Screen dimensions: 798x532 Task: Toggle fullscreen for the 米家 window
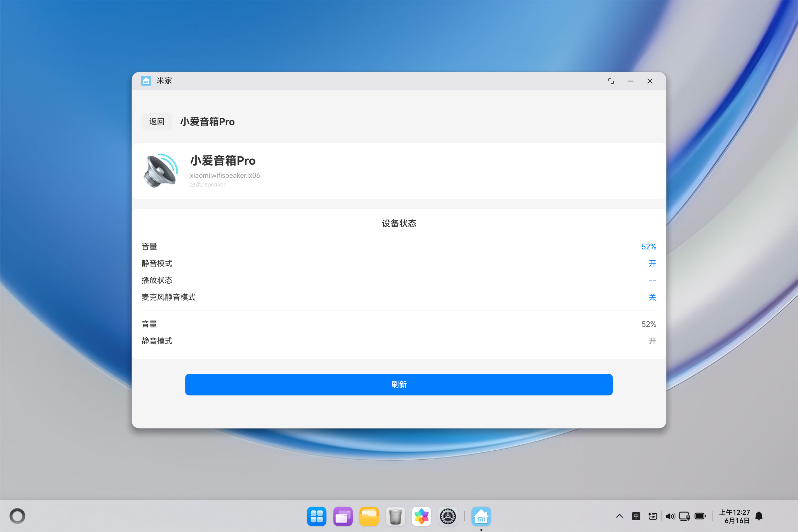pyautogui.click(x=611, y=81)
